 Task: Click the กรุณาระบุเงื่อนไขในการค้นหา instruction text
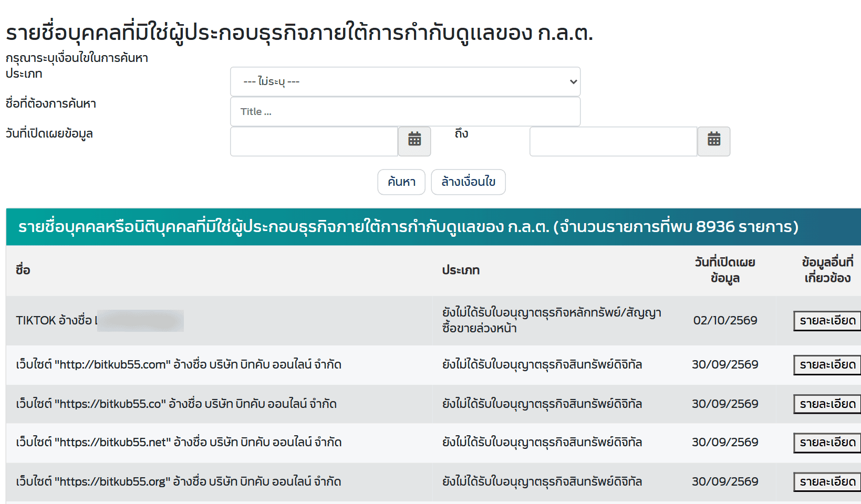(x=77, y=58)
